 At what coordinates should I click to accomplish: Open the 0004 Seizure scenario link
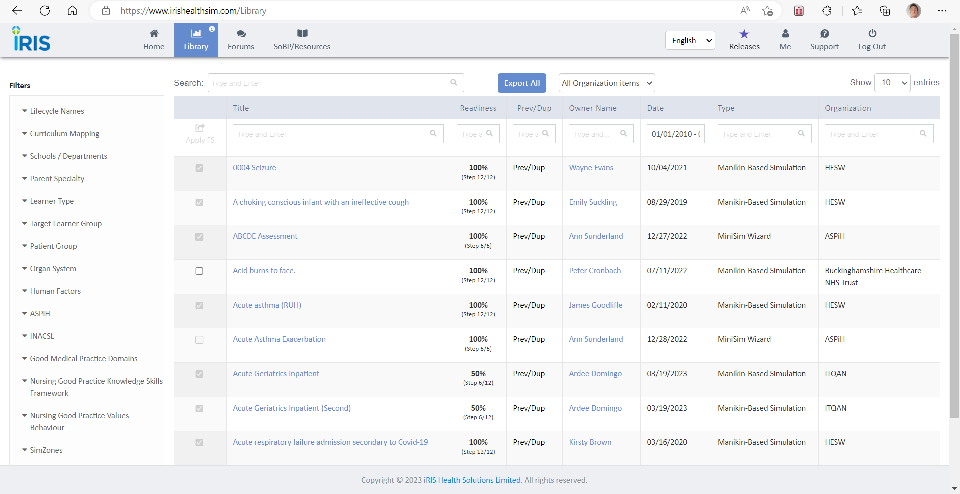[254, 167]
